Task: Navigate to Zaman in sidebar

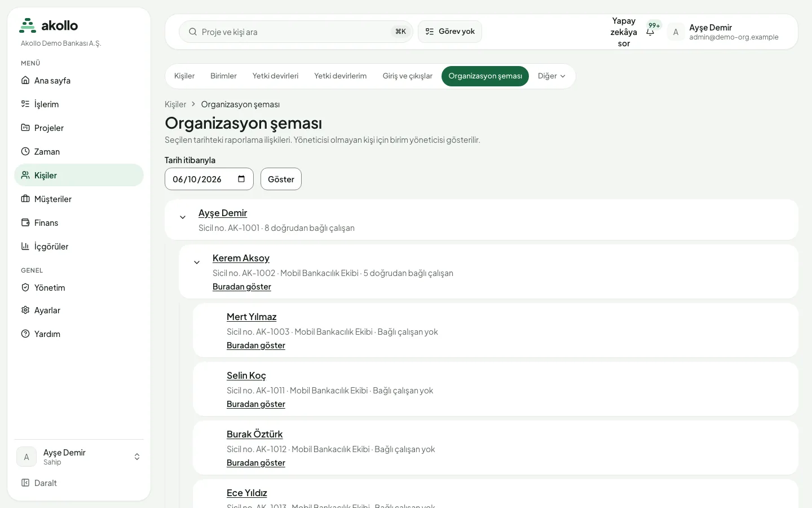Action: 79,151
